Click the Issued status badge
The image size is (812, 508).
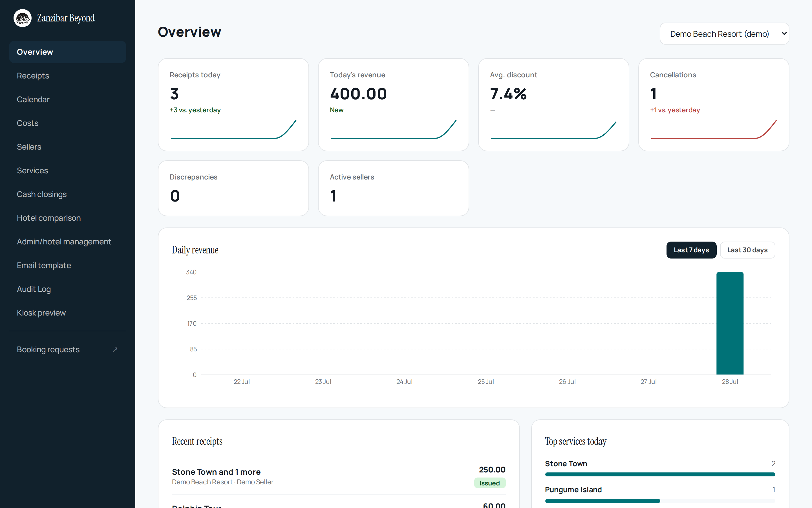pos(489,483)
